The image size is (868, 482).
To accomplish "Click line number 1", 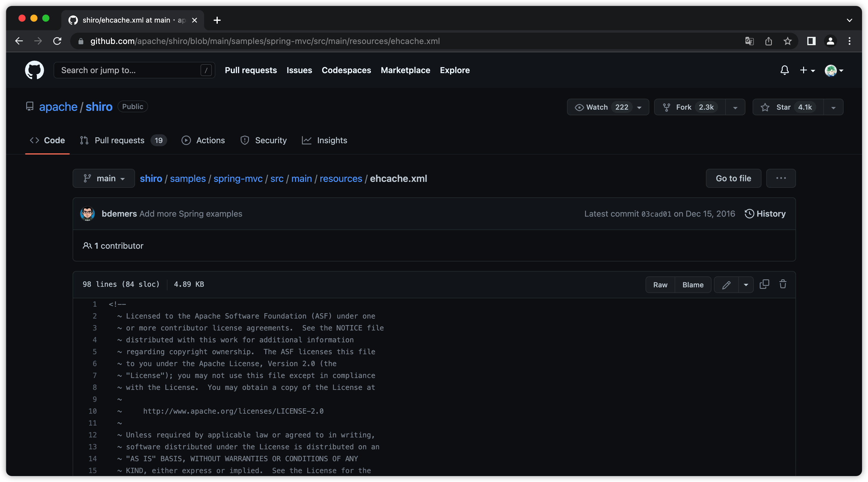I will [95, 304].
